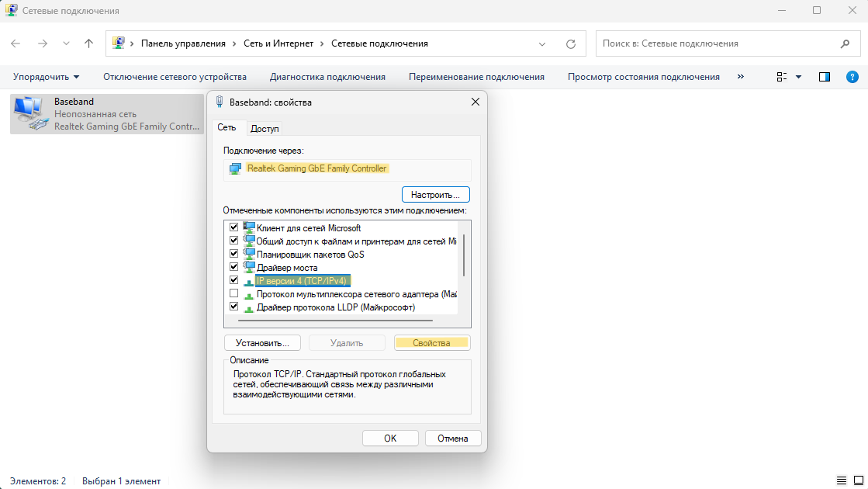
Task: Uncheck 'Планировщик пакетов QoS'
Action: (x=233, y=254)
